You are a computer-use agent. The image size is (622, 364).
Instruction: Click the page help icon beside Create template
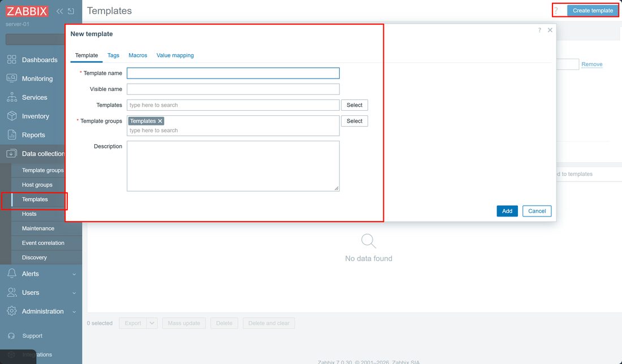coord(556,11)
